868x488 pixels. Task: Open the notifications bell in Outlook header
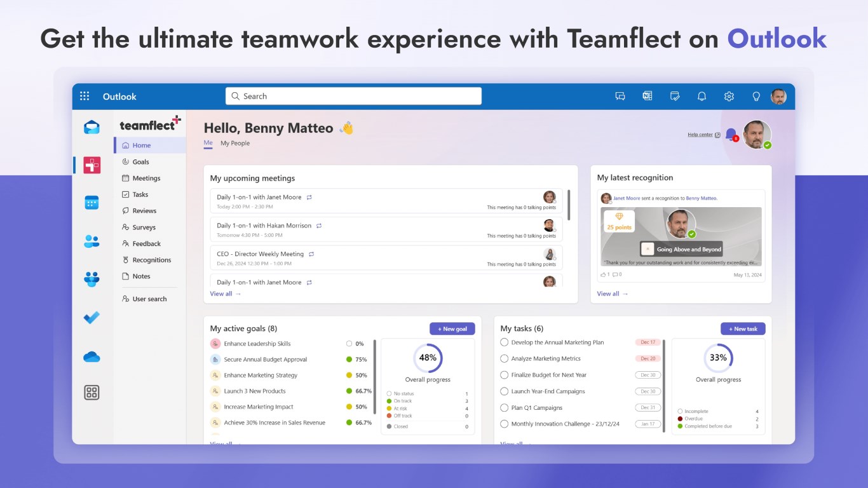tap(702, 97)
